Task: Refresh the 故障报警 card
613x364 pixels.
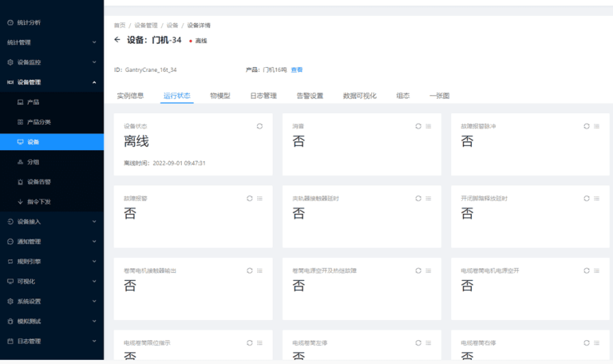Action: pyautogui.click(x=249, y=198)
